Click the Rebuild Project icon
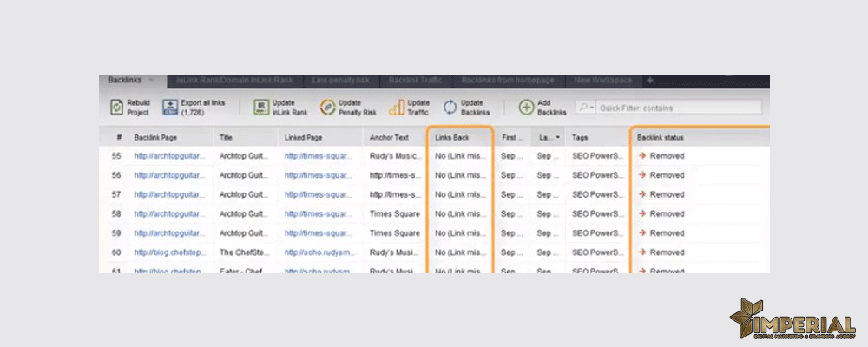The height and width of the screenshot is (347, 868). click(116, 108)
